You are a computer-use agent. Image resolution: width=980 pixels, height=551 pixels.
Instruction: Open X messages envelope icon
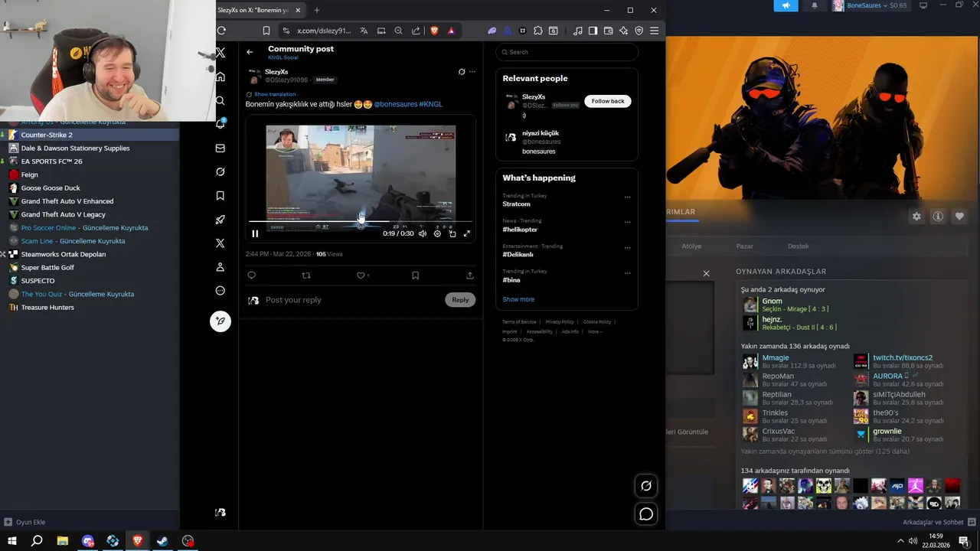coord(220,148)
